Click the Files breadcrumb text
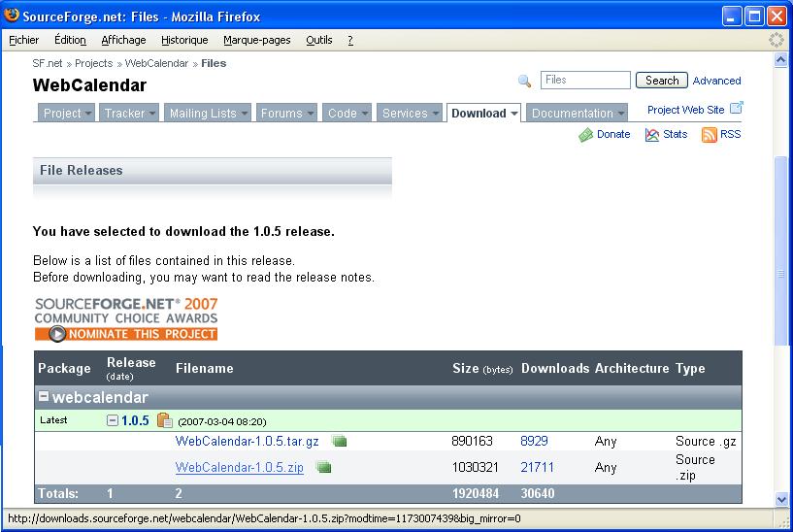 (214, 63)
